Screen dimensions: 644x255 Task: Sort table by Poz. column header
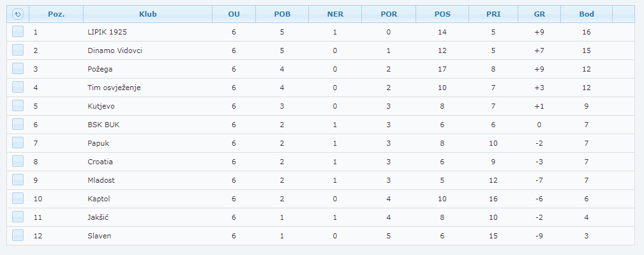coord(56,14)
